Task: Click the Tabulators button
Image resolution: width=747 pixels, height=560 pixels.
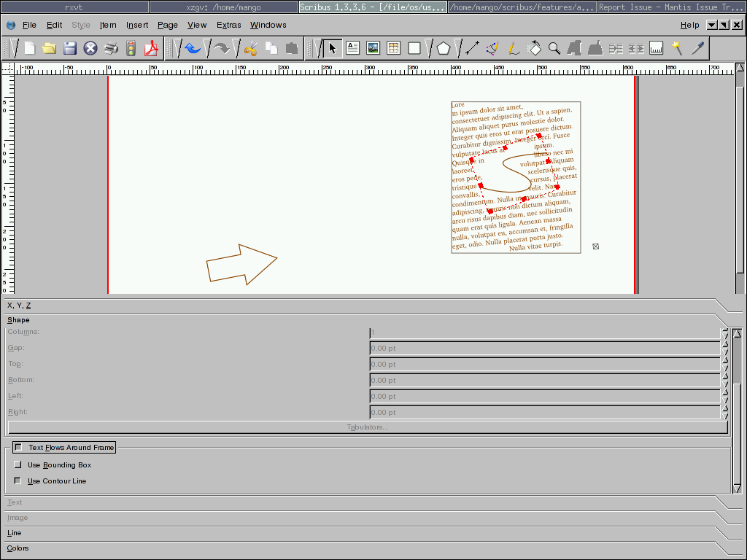Action: (368, 427)
